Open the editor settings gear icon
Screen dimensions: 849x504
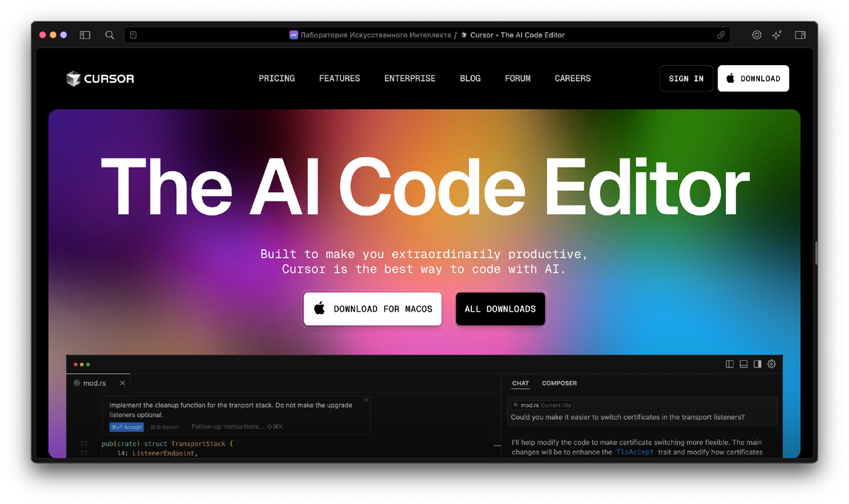coord(772,364)
